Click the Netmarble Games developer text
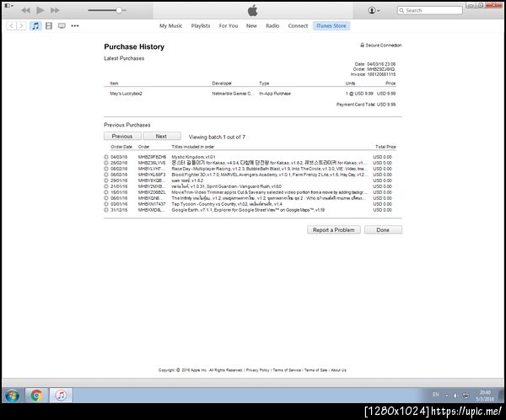506x420 pixels. click(233, 94)
